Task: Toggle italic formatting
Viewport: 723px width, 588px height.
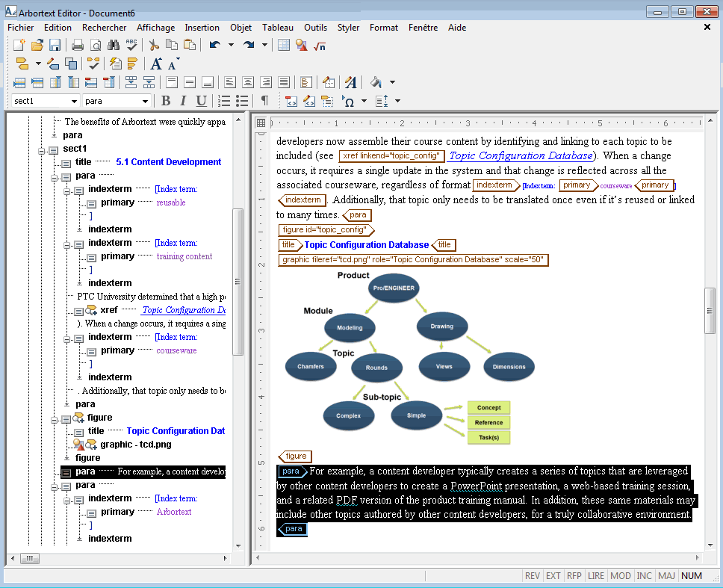Action: [x=184, y=101]
